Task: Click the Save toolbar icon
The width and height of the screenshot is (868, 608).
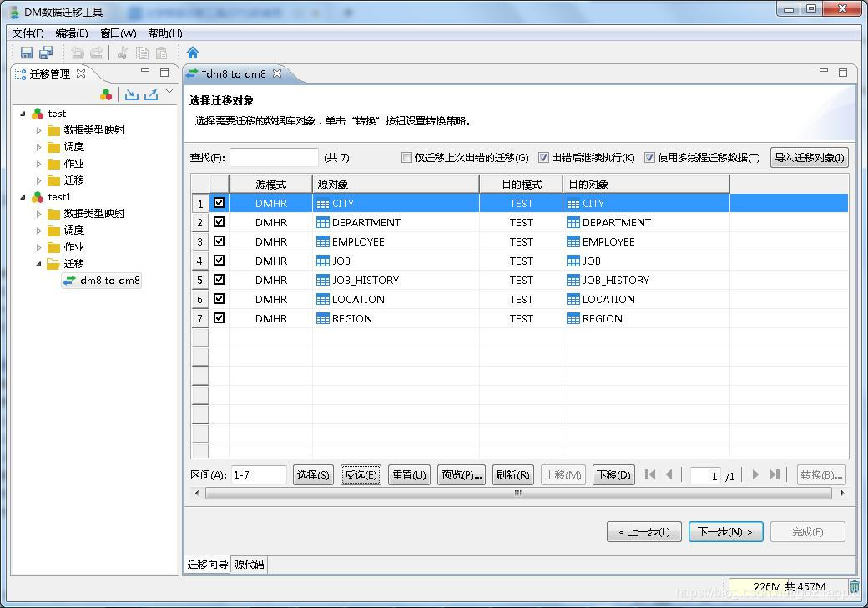Action: tap(27, 53)
